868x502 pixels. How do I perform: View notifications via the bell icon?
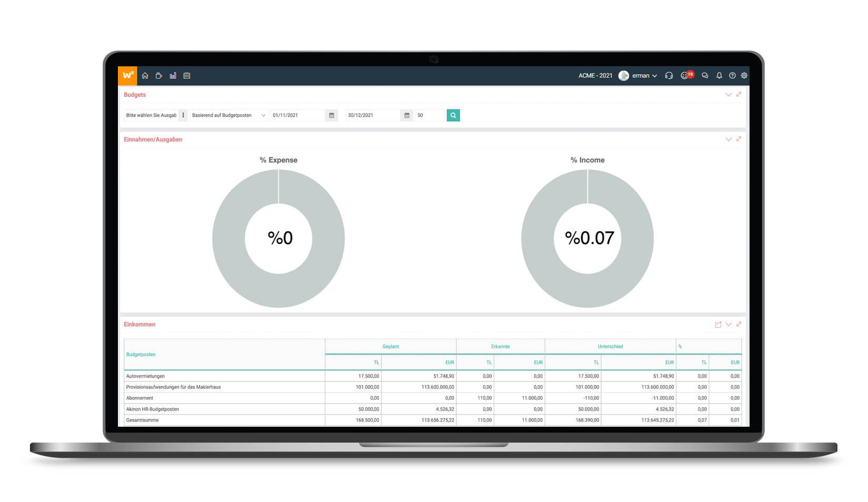point(719,76)
